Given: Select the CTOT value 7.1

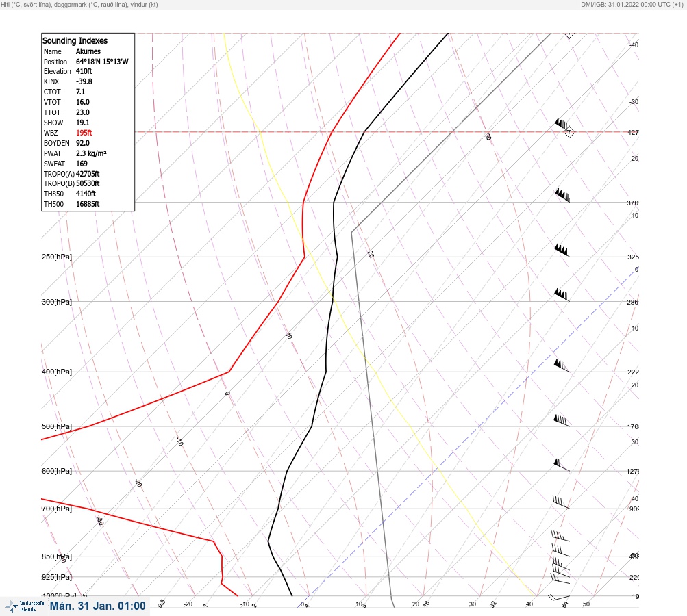Looking at the screenshot, I should coord(81,92).
